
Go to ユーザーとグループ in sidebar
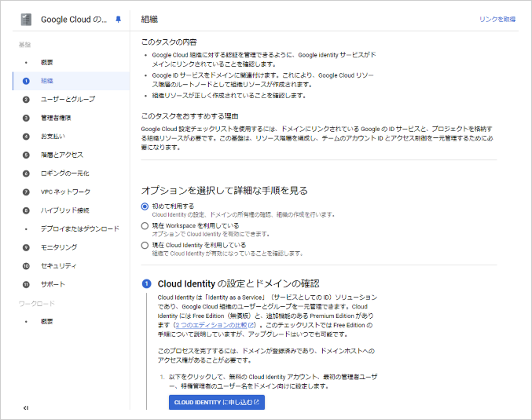[x=68, y=100]
